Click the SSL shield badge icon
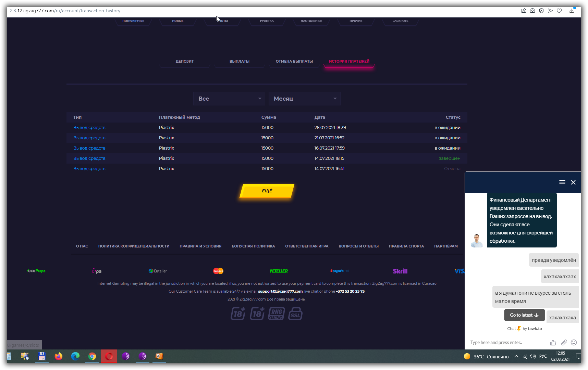Image resolution: width=588 pixels, height=370 pixels. pyautogui.click(x=295, y=314)
